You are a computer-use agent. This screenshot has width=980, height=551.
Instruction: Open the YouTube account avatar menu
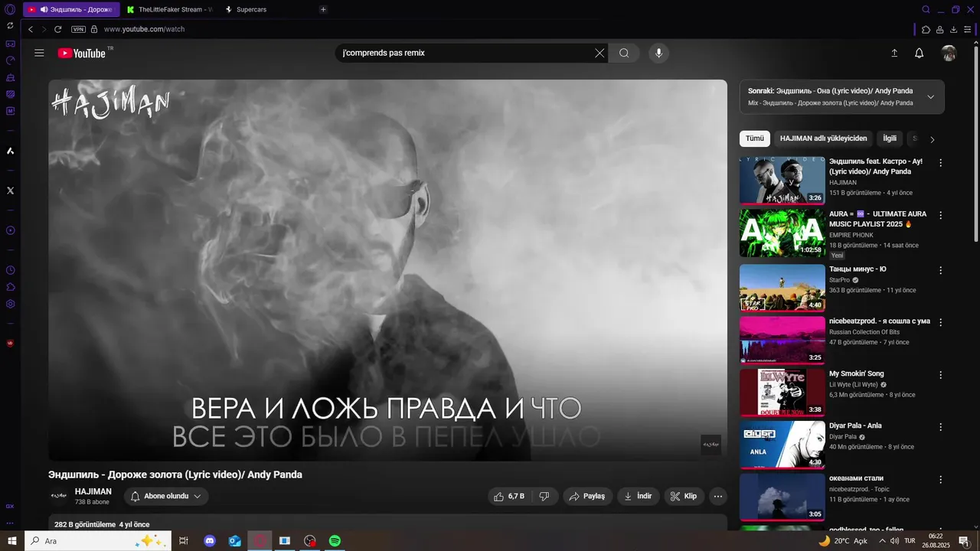coord(949,53)
